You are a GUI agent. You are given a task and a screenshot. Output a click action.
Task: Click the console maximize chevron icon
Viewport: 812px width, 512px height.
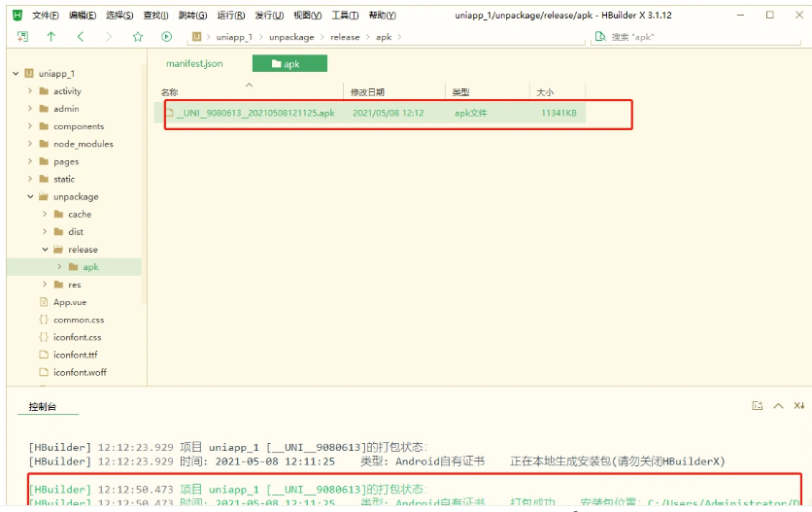[x=778, y=406]
